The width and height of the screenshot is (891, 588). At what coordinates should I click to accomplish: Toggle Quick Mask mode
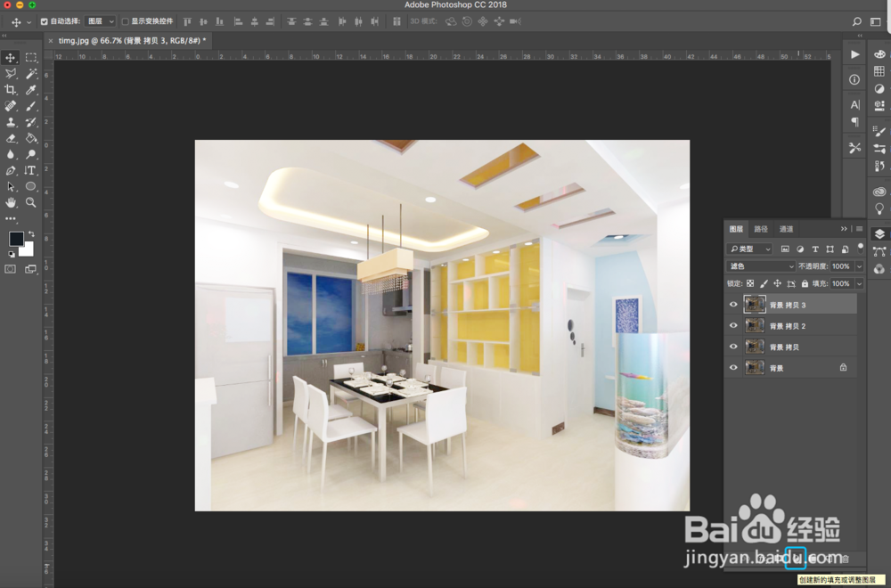pos(10,269)
